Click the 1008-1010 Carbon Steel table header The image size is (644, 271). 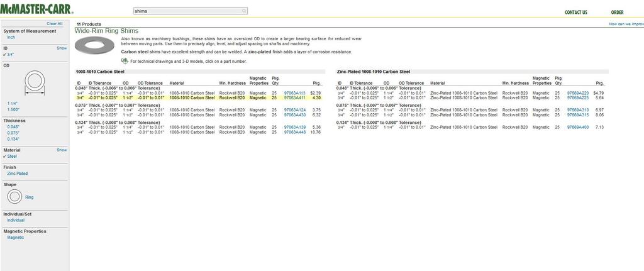point(100,72)
